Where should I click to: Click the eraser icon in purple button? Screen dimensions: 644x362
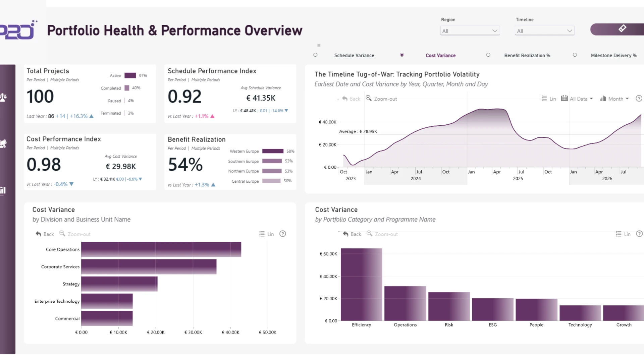622,29
